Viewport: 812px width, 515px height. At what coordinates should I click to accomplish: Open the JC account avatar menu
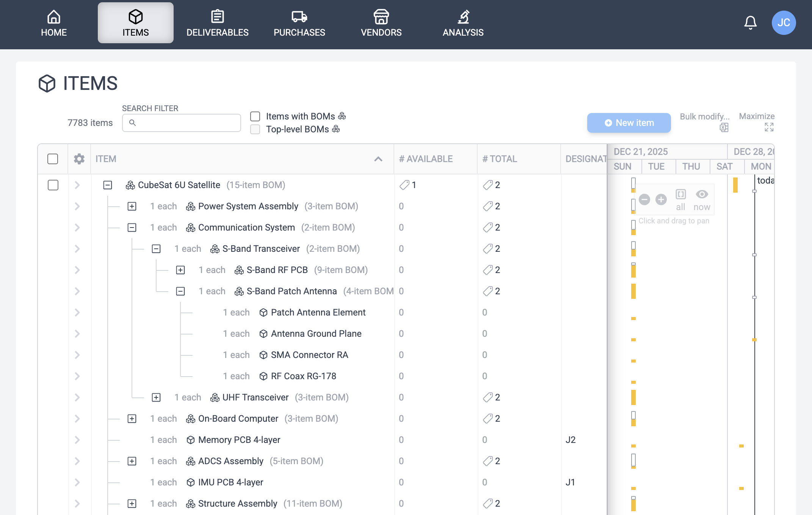[784, 23]
